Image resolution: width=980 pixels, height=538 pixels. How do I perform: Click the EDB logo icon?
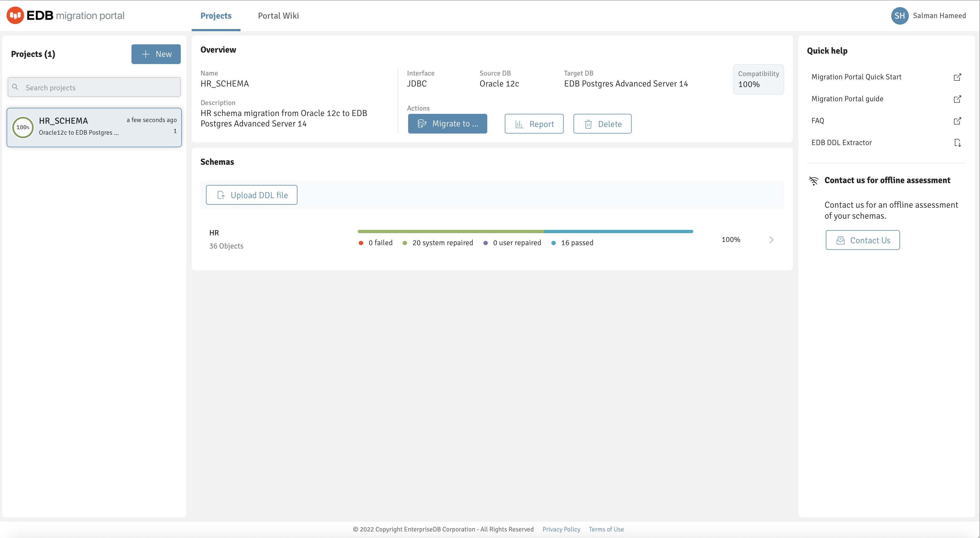tap(15, 16)
